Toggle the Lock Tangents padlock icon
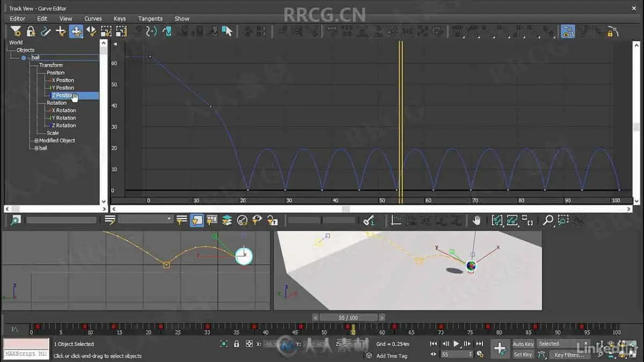 tap(612, 32)
